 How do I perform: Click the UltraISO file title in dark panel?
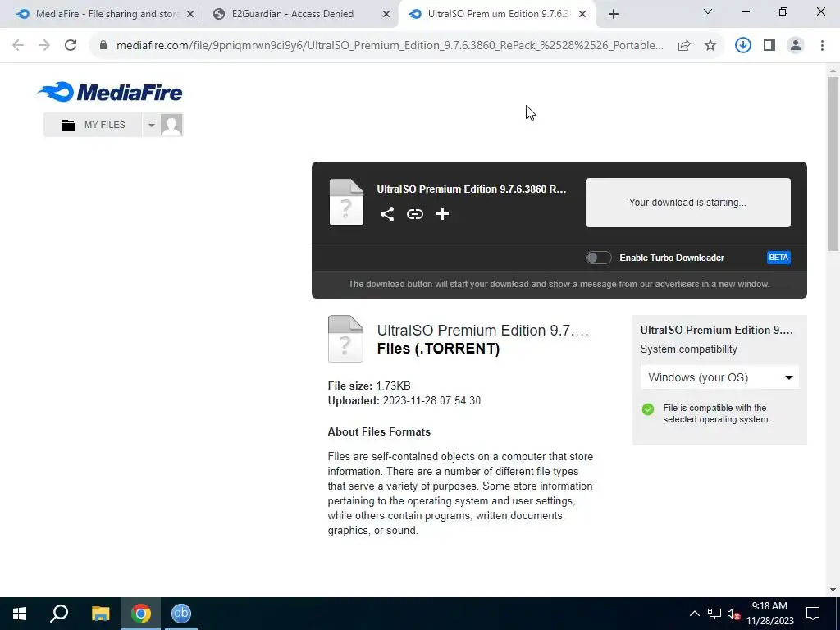click(472, 189)
